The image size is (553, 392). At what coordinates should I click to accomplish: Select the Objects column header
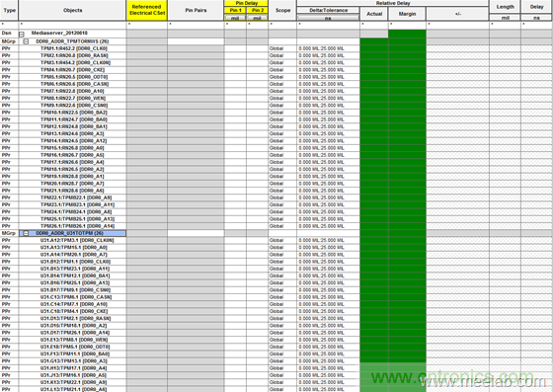[x=72, y=10]
